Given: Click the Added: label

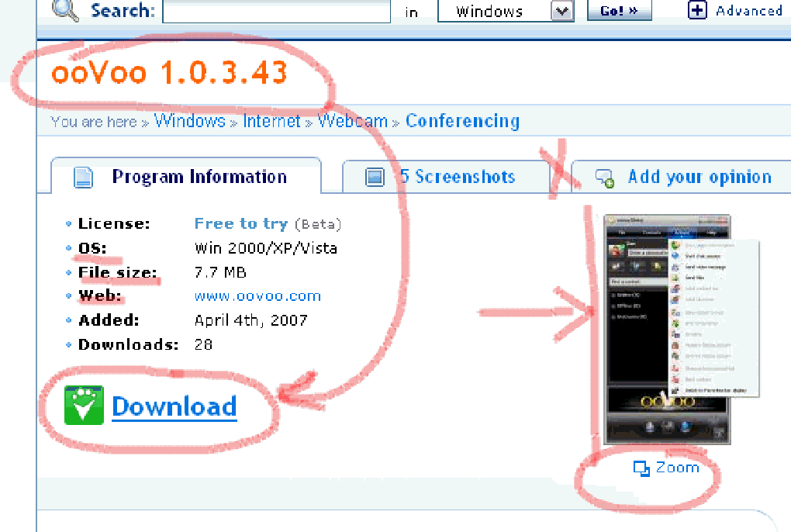Looking at the screenshot, I should coord(109,320).
